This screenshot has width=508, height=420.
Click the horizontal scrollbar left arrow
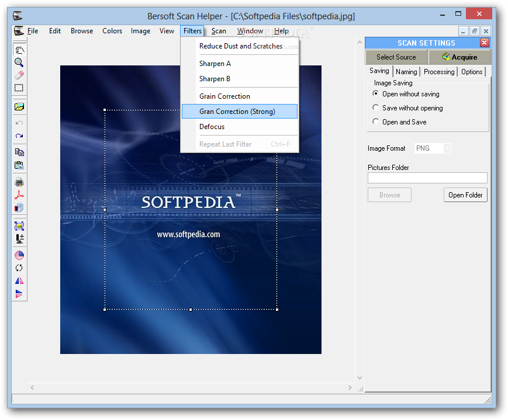click(x=32, y=387)
